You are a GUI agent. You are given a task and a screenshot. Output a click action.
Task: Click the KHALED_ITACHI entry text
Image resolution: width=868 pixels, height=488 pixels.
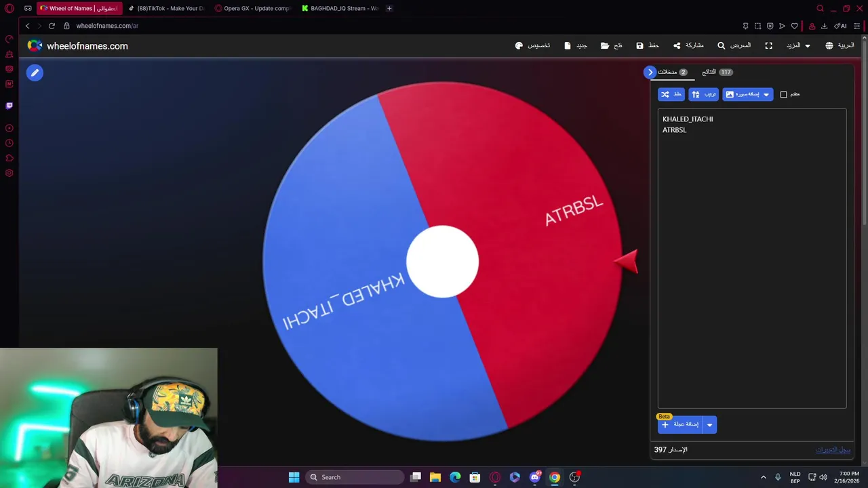click(x=688, y=119)
